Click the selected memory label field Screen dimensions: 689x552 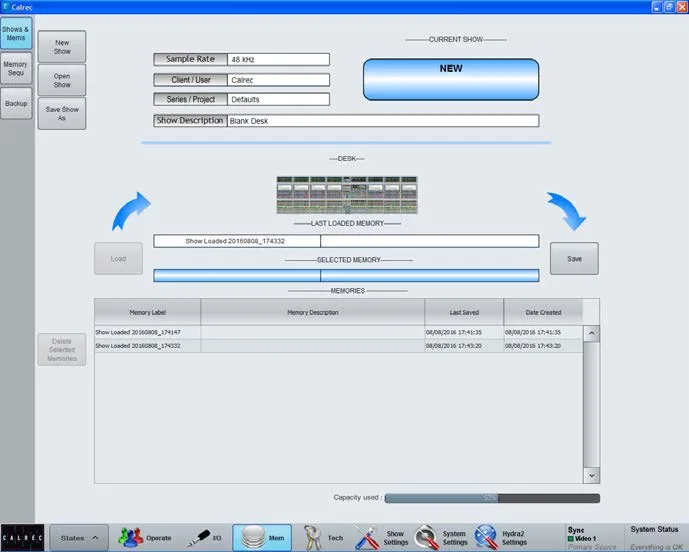pyautogui.click(x=237, y=276)
